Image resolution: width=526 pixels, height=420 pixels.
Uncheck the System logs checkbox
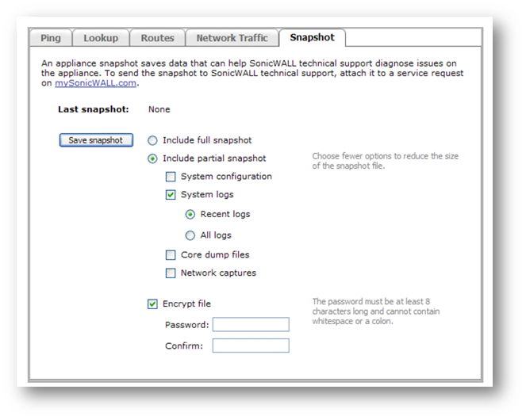click(171, 195)
